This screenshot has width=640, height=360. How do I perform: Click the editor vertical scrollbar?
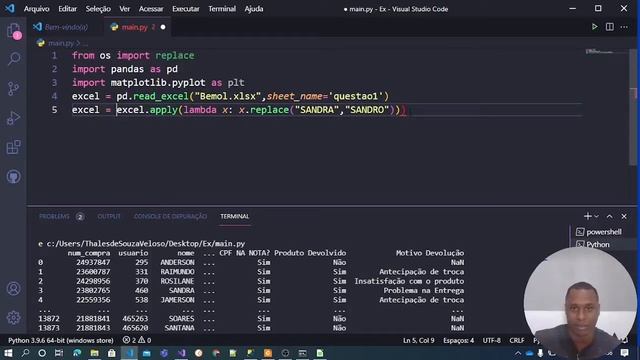pyautogui.click(x=633, y=106)
